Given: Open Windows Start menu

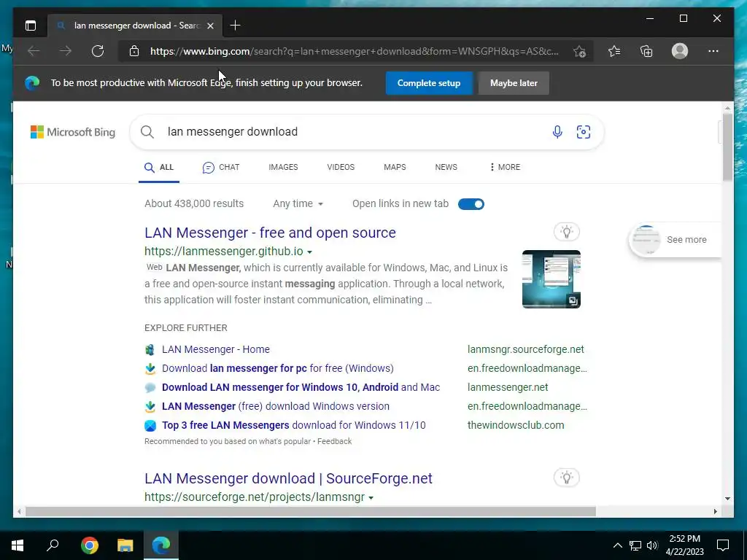Looking at the screenshot, I should pos(18,545).
